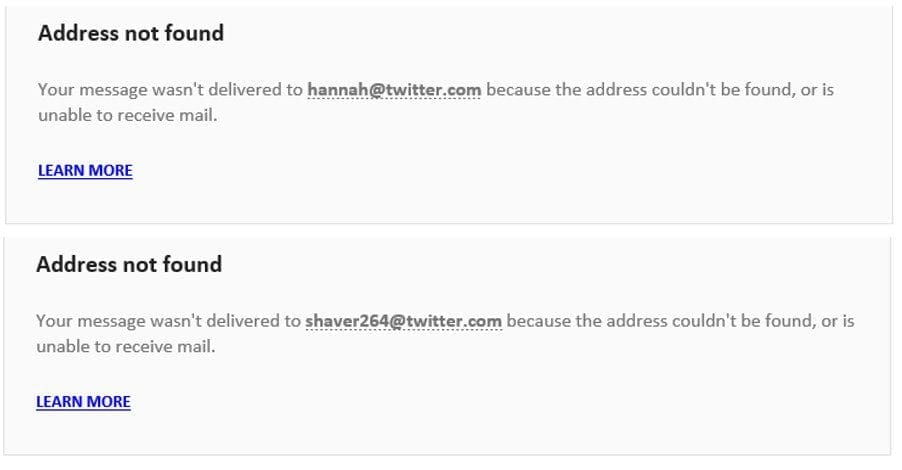Open Learn More link in shaver264 bounce notice

83,402
